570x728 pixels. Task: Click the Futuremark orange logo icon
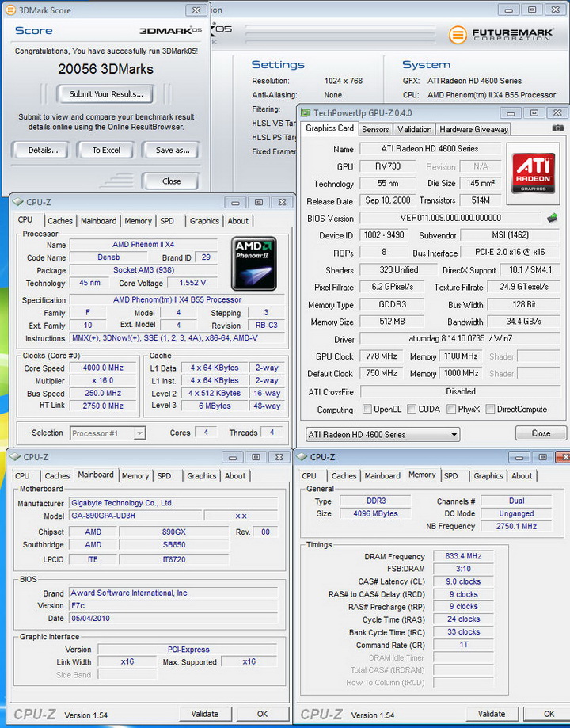pyautogui.click(x=458, y=35)
